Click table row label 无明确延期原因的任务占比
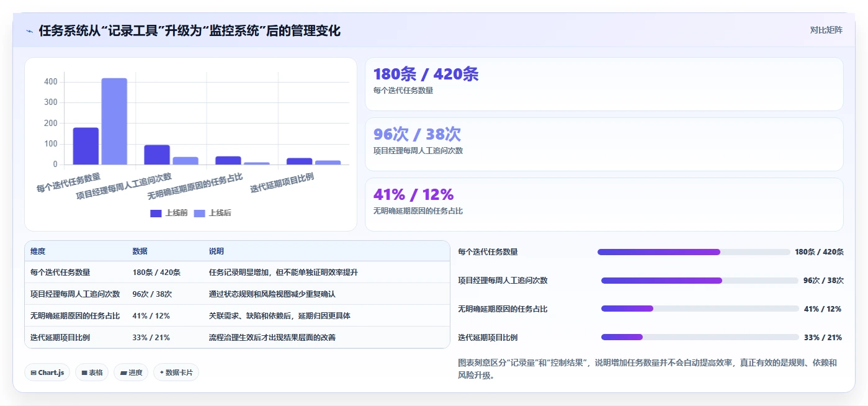The width and height of the screenshot is (868, 406). 75,316
